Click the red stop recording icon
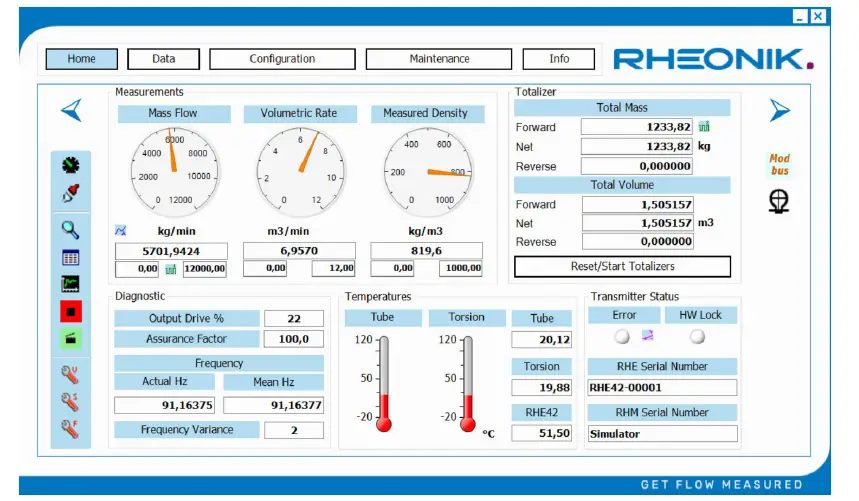The height and width of the screenshot is (501, 859). (x=71, y=312)
